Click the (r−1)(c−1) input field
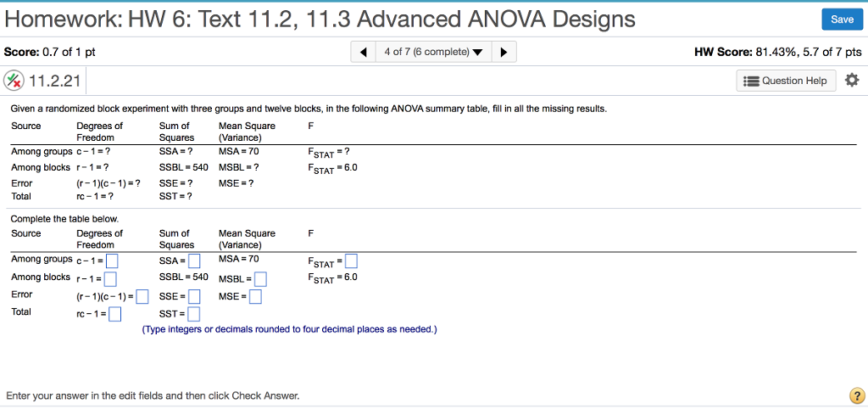868x409 pixels. point(142,297)
